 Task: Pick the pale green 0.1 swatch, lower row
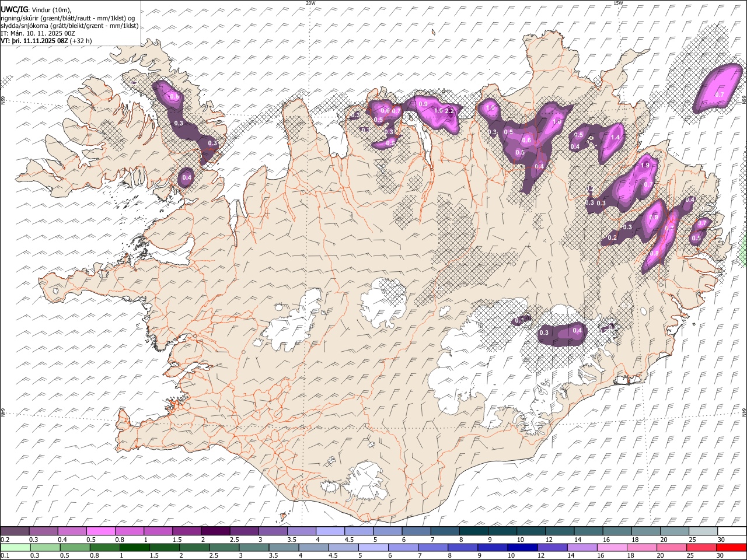tap(15, 547)
